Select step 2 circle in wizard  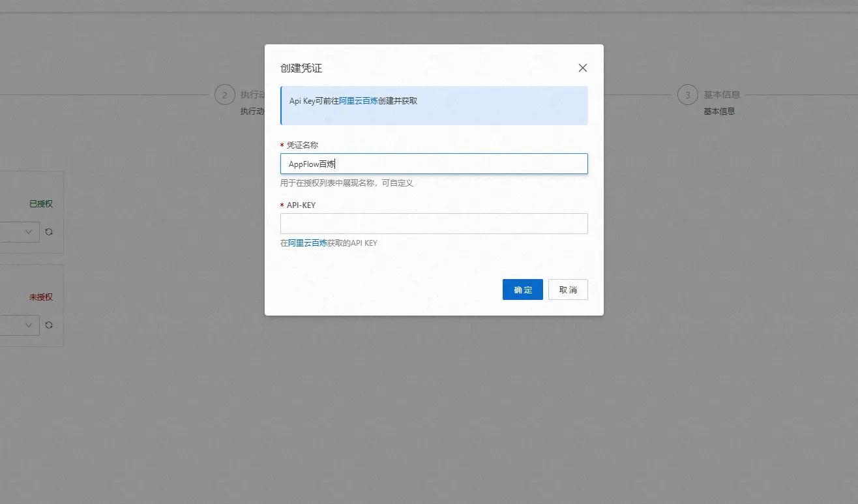[224, 95]
